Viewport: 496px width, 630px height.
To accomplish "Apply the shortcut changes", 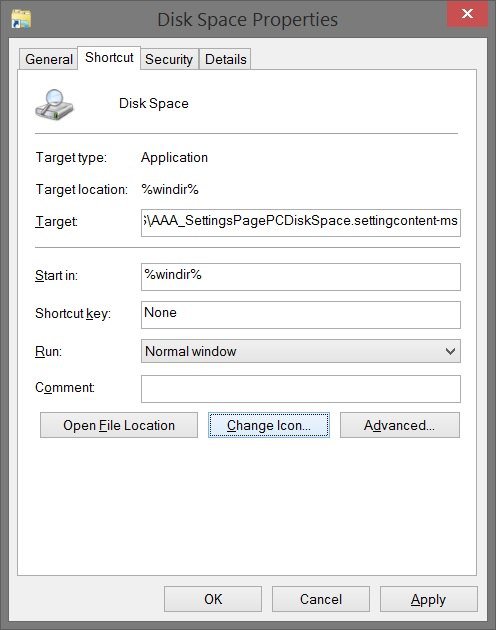I will (x=428, y=599).
